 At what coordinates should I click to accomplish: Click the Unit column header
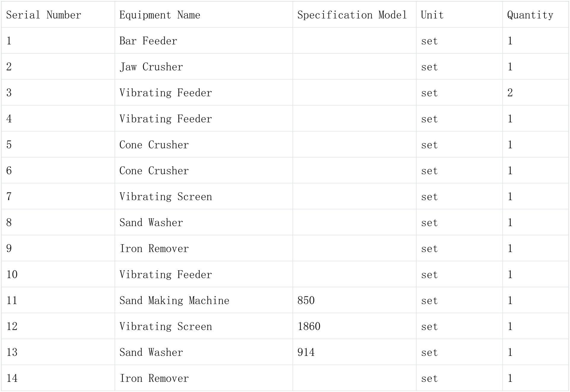(459, 15)
